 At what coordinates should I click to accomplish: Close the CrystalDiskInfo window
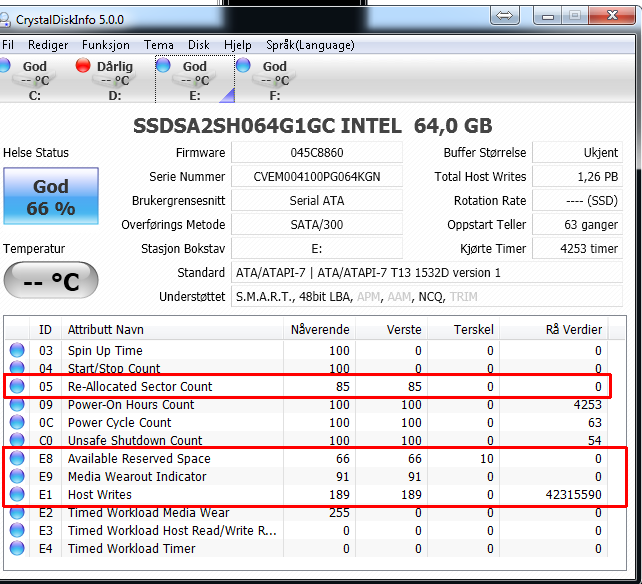coord(613,16)
